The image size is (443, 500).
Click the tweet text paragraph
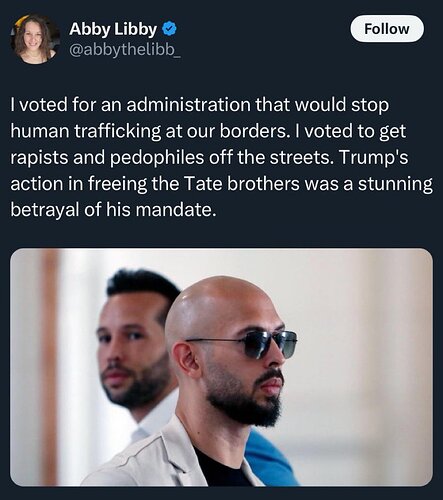221,157
